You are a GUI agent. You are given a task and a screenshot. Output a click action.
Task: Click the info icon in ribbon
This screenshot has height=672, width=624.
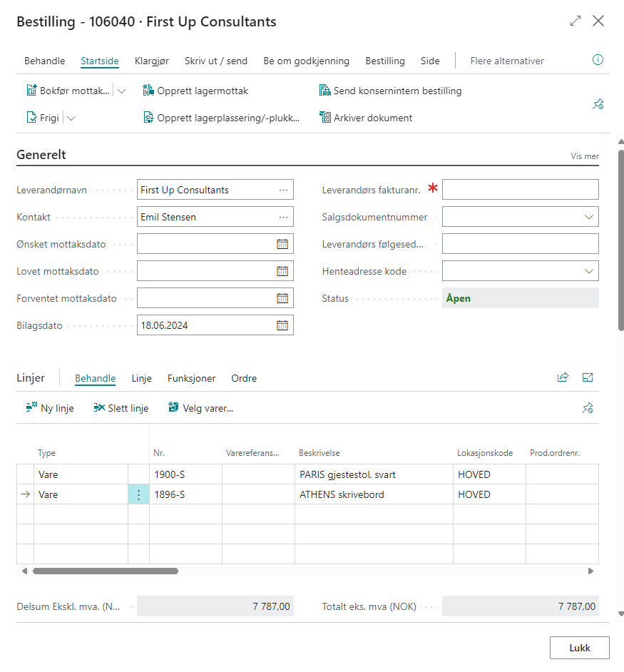coord(598,60)
